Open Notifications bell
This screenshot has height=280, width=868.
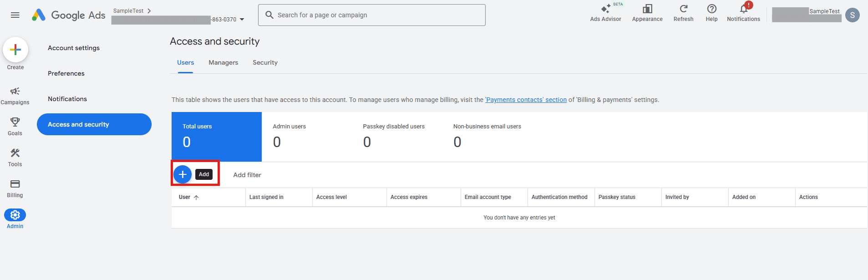coord(743,13)
